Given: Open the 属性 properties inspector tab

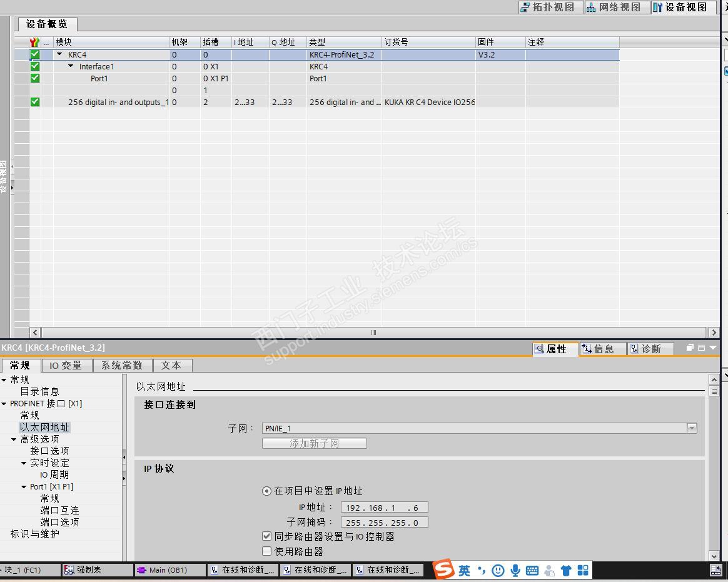Looking at the screenshot, I should coord(555,349).
